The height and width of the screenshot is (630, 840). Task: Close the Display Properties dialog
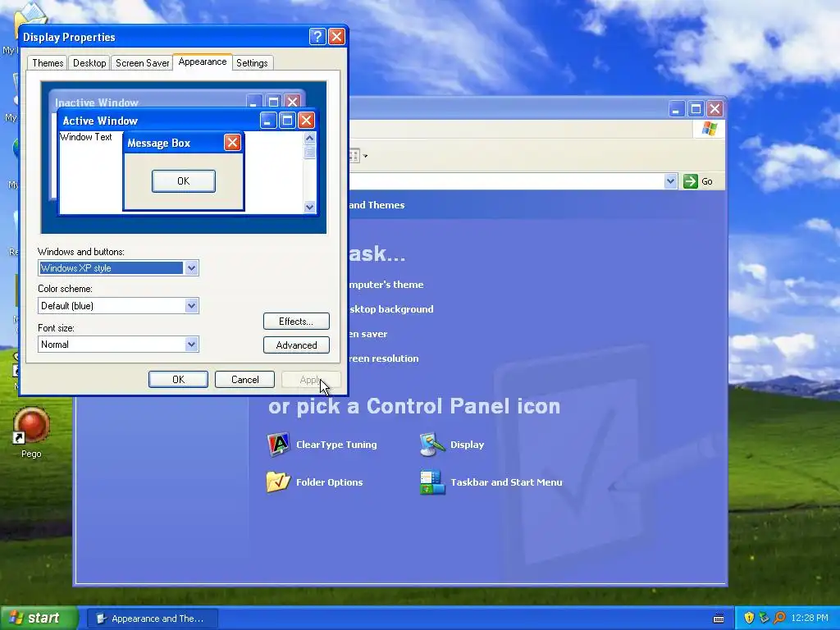336,36
